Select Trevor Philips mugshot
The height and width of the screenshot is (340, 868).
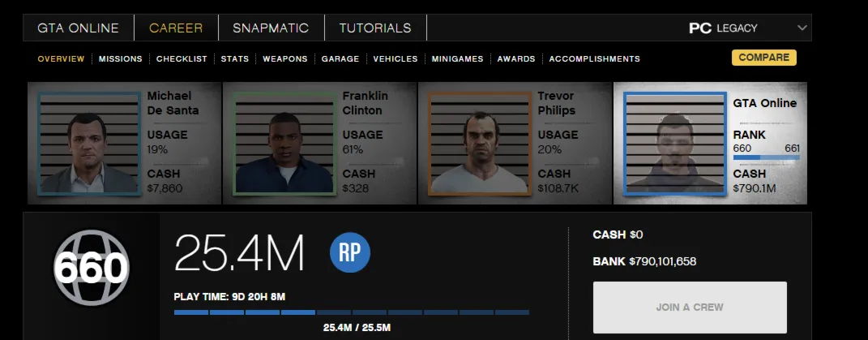pyautogui.click(x=480, y=144)
